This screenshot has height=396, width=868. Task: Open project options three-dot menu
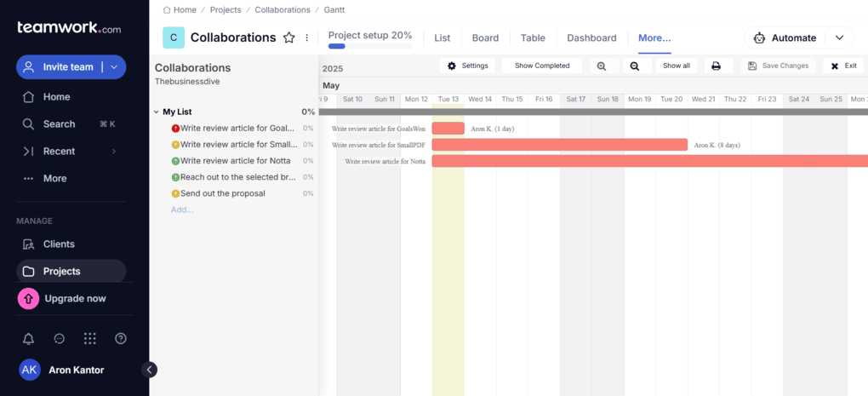pos(306,37)
